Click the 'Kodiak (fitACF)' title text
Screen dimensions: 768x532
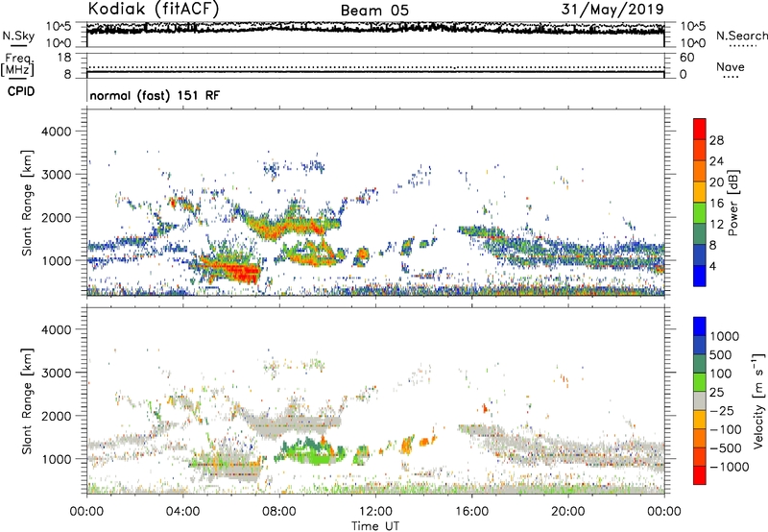(154, 9)
